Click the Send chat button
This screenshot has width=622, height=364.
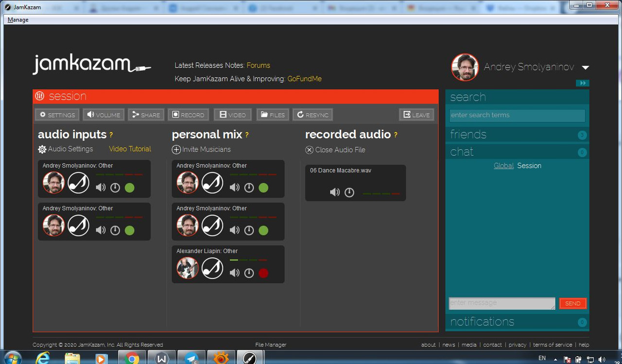pos(572,303)
